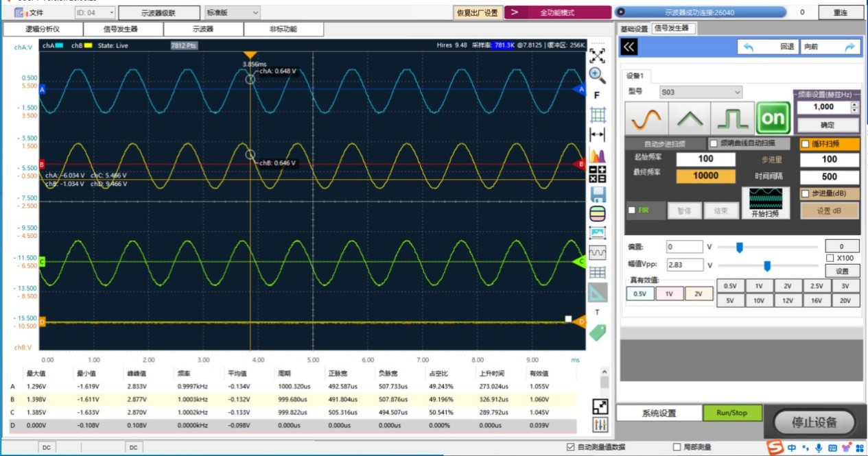Screen dimensions: 868x456
Task: Open the ID: 04 dropdown
Action: pyautogui.click(x=95, y=12)
